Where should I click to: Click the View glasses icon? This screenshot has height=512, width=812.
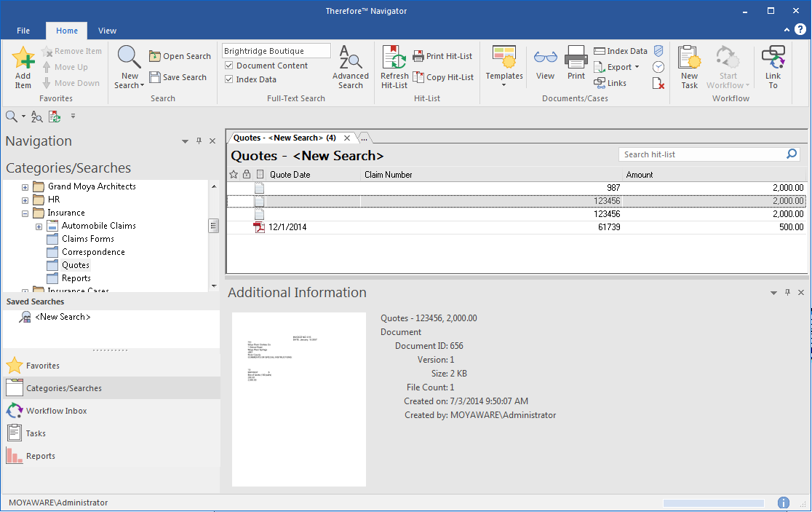point(545,60)
